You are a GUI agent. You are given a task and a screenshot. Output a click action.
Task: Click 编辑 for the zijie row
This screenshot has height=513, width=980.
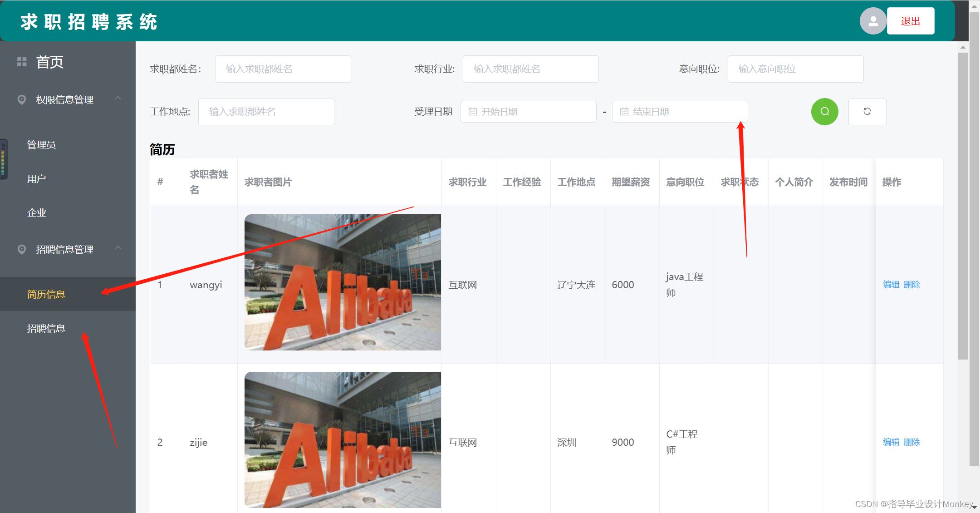[891, 442]
